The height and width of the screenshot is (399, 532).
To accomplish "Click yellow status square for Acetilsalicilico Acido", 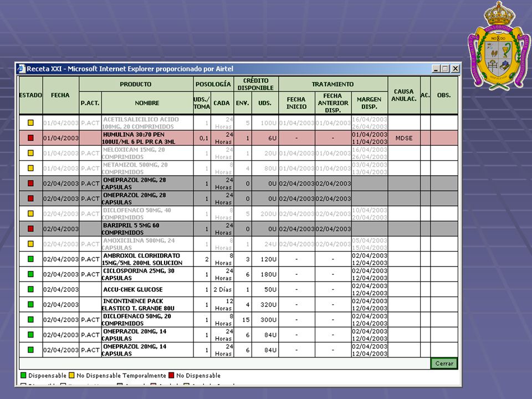I will tap(30, 123).
